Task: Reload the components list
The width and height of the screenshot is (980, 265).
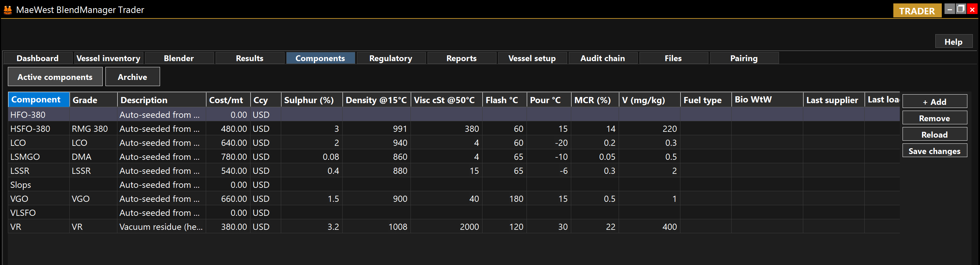Action: [x=935, y=135]
